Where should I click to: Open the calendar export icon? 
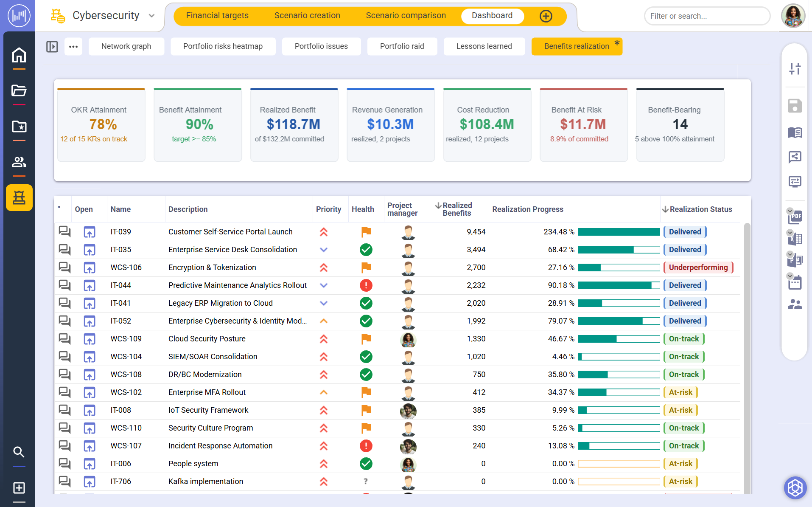click(x=795, y=282)
